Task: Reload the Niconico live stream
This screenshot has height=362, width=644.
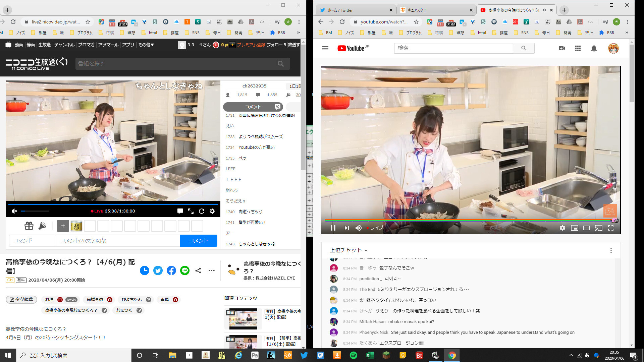Action: [202, 211]
